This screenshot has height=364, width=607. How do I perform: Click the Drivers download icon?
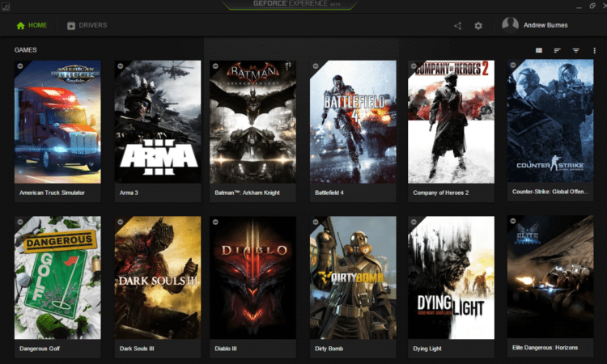coord(71,26)
